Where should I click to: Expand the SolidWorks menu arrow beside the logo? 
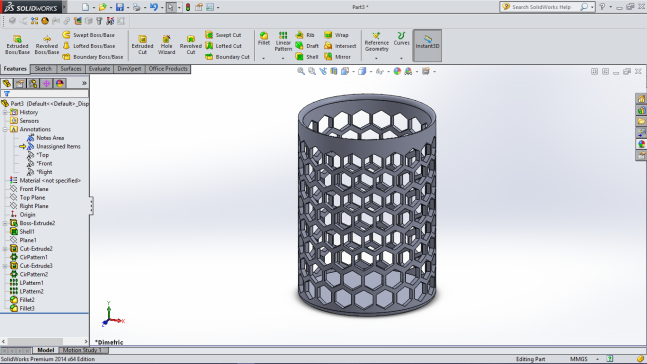pos(64,7)
